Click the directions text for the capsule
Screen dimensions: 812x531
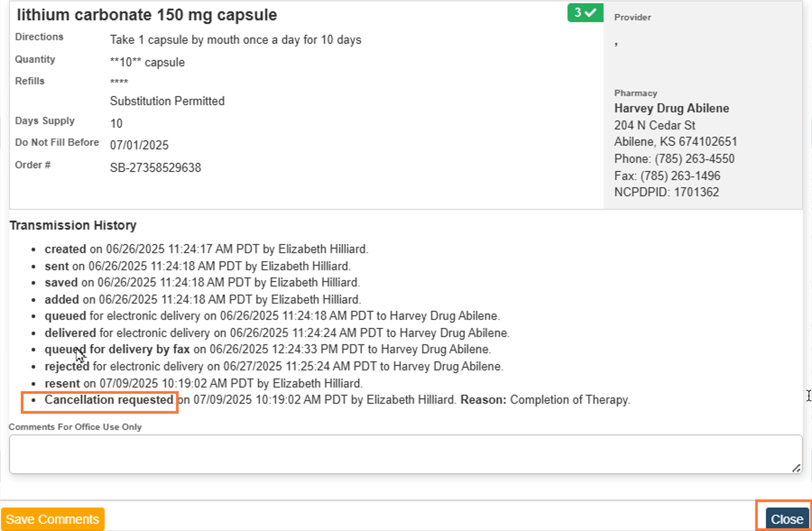pos(236,40)
